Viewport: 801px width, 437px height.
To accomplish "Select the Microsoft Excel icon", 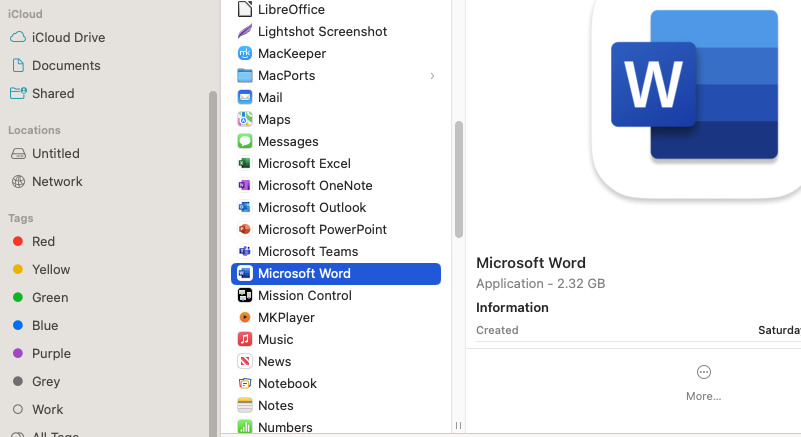I will (x=245, y=163).
